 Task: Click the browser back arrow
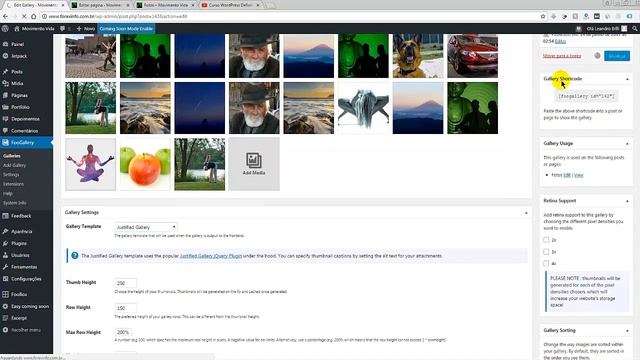tap(5, 16)
